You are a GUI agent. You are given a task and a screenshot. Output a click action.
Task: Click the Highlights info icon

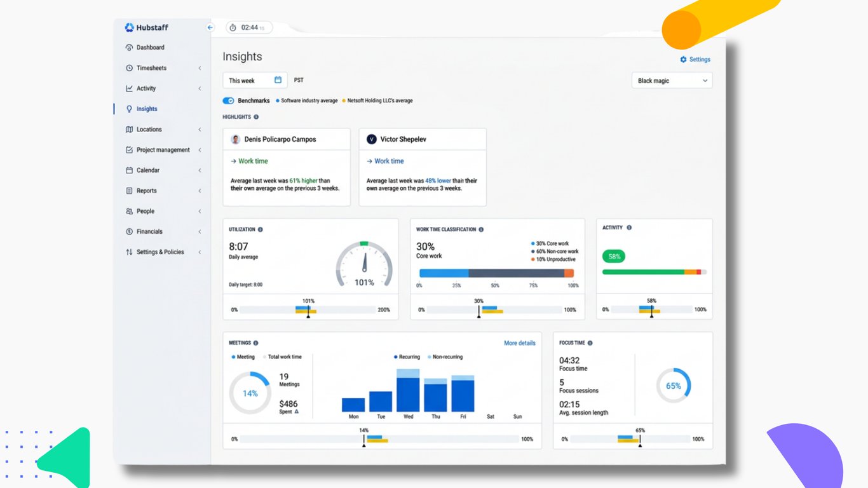pyautogui.click(x=256, y=117)
